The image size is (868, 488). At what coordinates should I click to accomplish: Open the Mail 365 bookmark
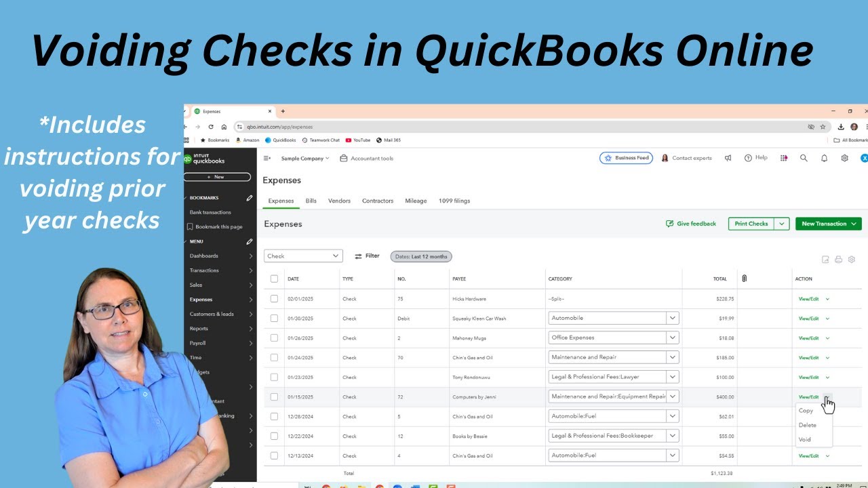(x=389, y=140)
